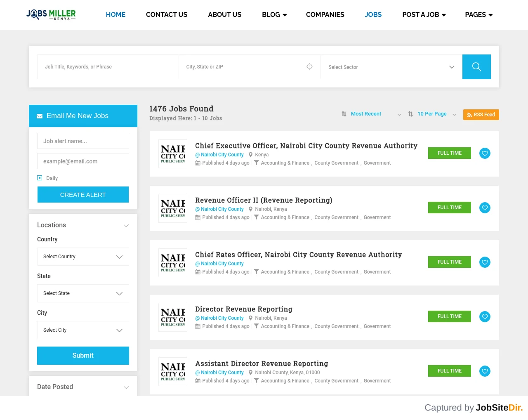Click the FULL TIME badge on Chief Rates Officer job

450,262
